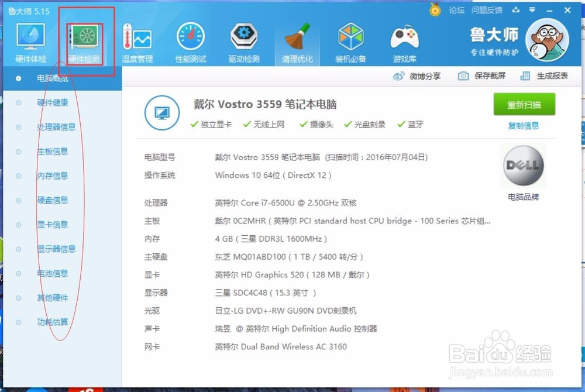Select 主板信息 in sidebar
The height and width of the screenshot is (392, 585).
(x=52, y=152)
